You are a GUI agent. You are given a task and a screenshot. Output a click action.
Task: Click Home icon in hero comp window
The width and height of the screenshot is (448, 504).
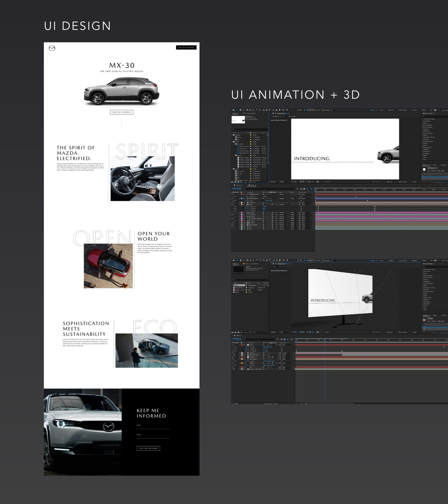pyautogui.click(x=234, y=110)
